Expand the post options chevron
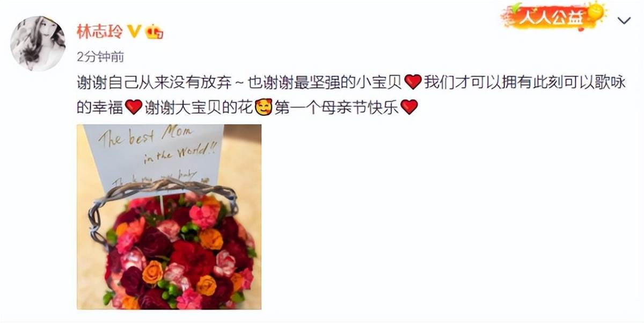The width and height of the screenshot is (644, 323). click(x=624, y=21)
